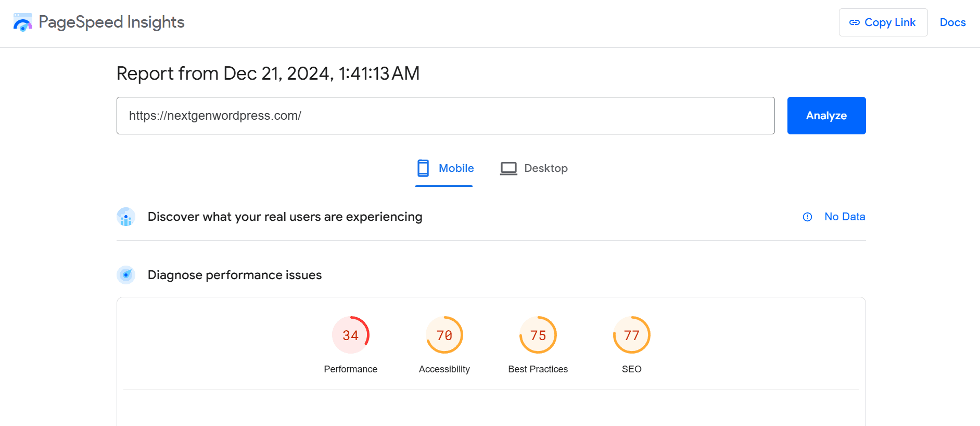Click the Performance label
The height and width of the screenshot is (426, 980).
coord(351,369)
